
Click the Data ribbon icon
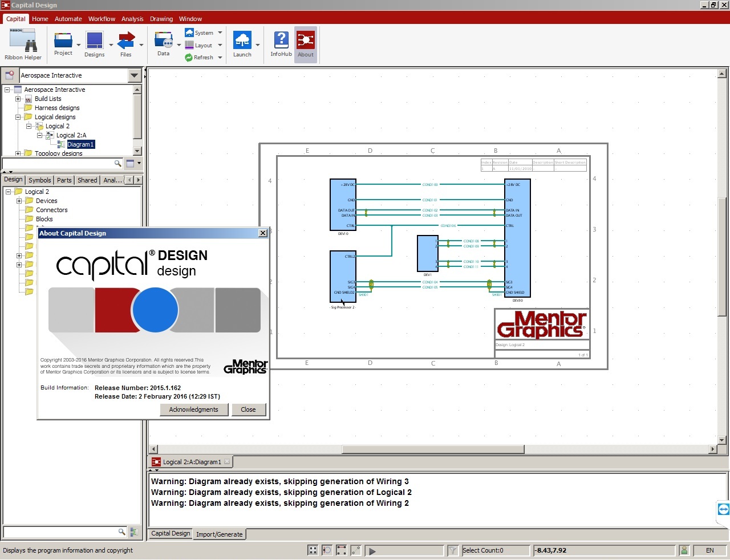point(164,40)
